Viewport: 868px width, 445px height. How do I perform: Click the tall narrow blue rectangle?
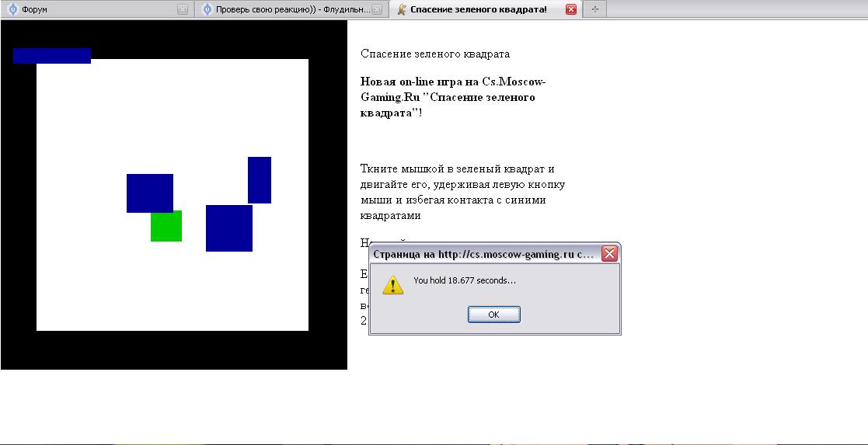pyautogui.click(x=260, y=179)
